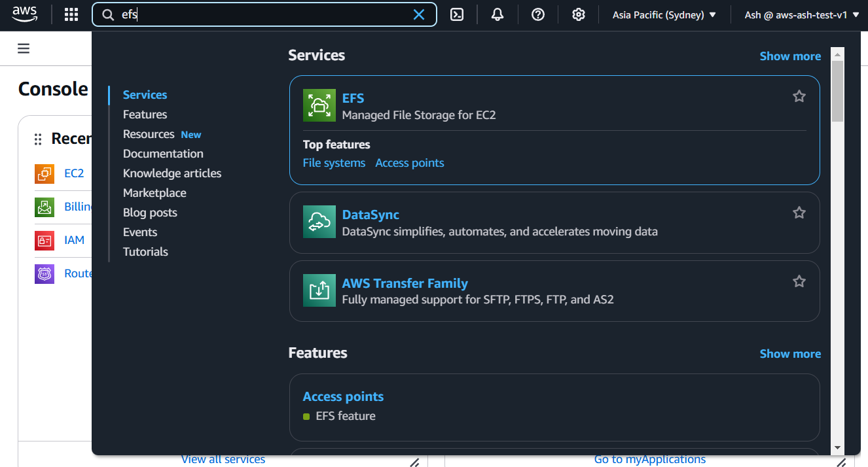Open settings gear in top bar

pyautogui.click(x=579, y=14)
